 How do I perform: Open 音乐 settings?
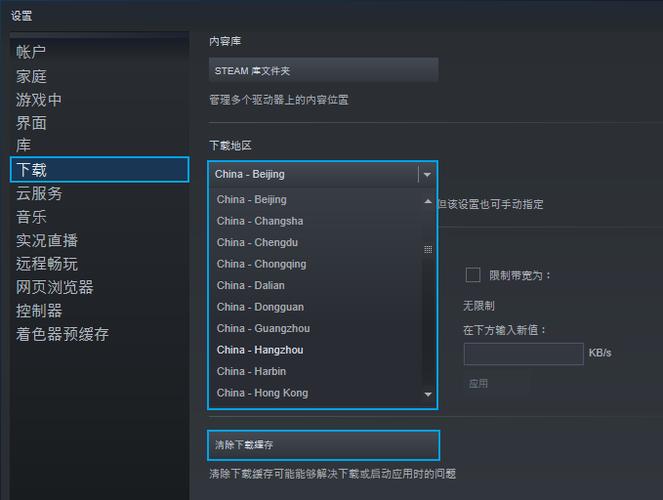click(31, 217)
